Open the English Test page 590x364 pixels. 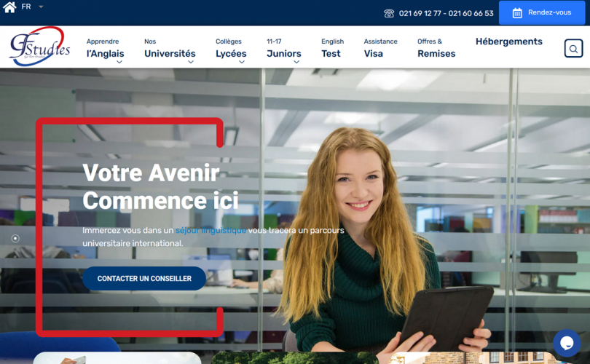click(332, 48)
